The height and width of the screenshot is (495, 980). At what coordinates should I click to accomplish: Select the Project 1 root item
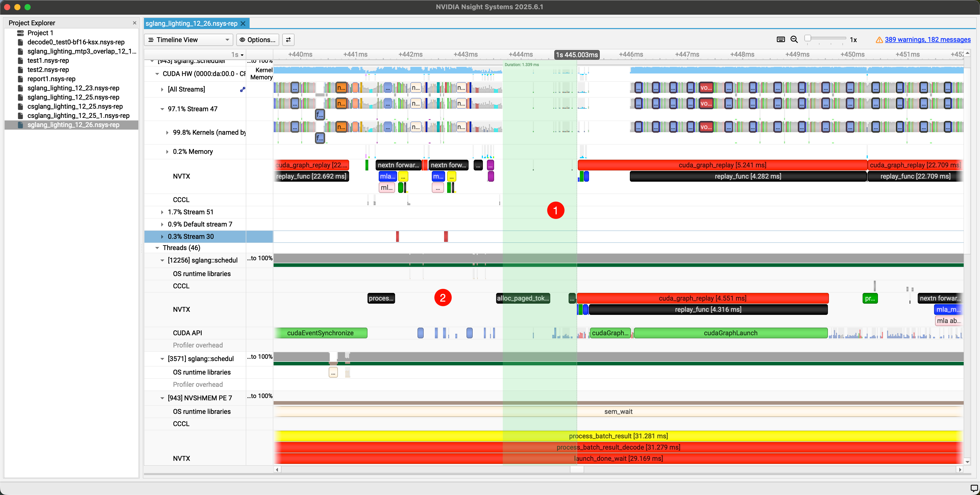pos(40,33)
